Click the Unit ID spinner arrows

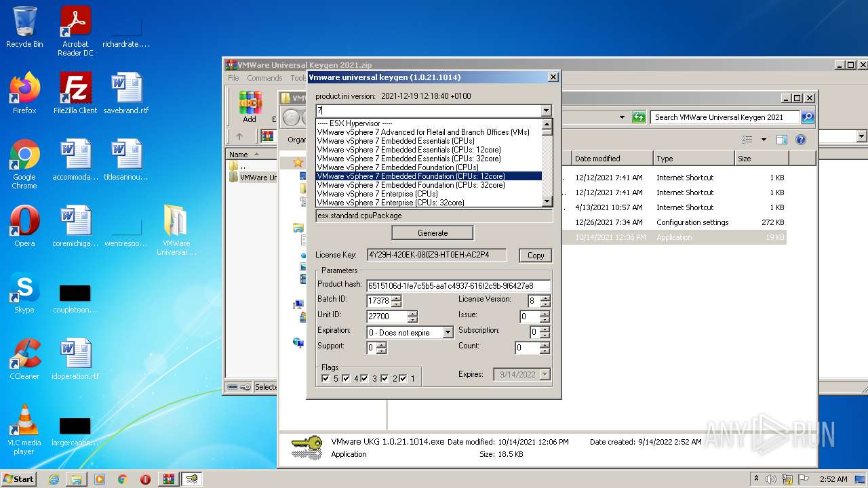point(412,317)
